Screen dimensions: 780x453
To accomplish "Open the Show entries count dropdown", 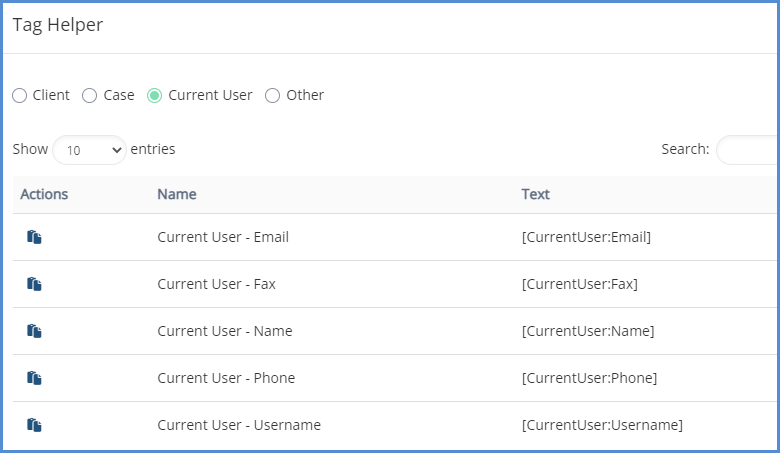I will point(89,150).
